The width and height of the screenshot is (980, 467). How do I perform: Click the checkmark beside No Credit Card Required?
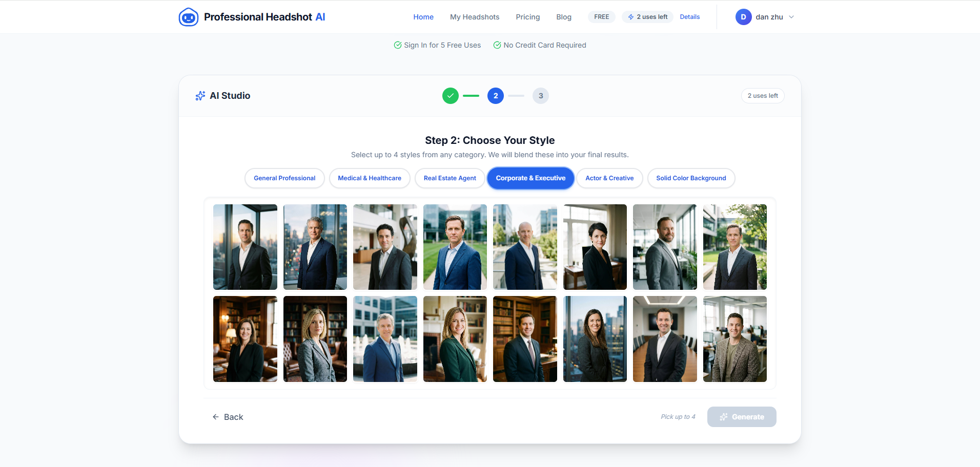(497, 45)
